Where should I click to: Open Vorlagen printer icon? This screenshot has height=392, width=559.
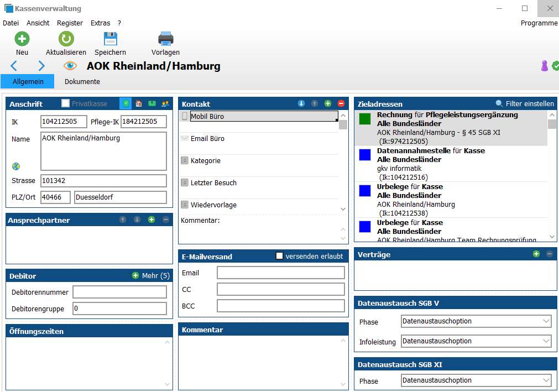[x=165, y=39]
